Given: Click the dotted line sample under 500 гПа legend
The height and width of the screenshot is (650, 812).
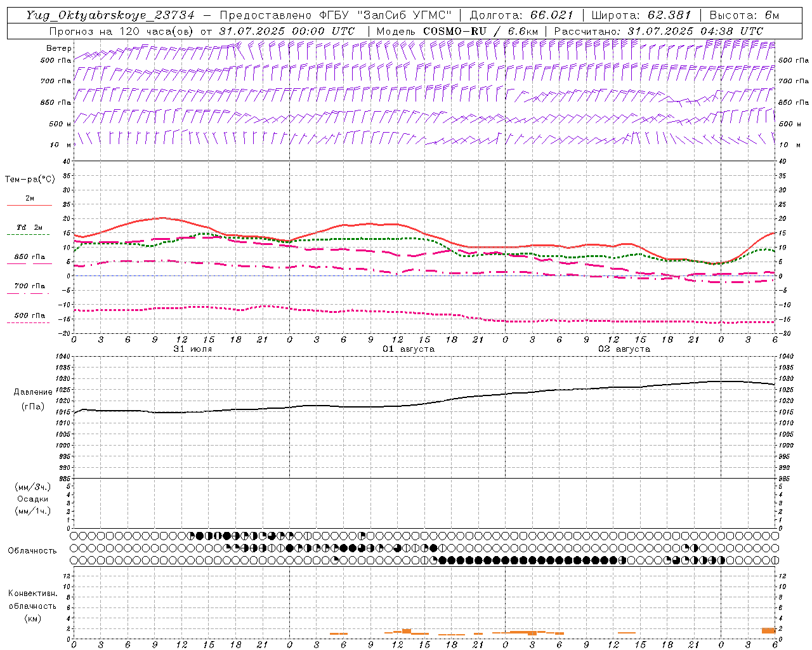Looking at the screenshot, I should [x=29, y=322].
